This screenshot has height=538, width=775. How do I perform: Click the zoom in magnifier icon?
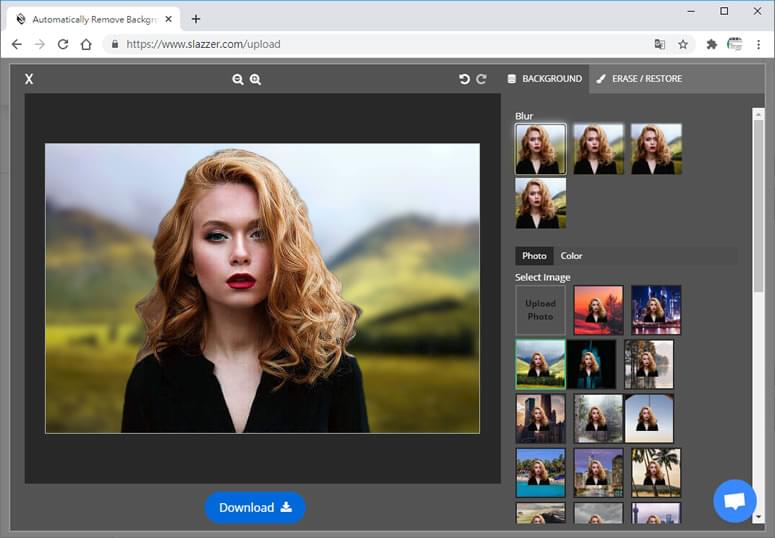256,79
